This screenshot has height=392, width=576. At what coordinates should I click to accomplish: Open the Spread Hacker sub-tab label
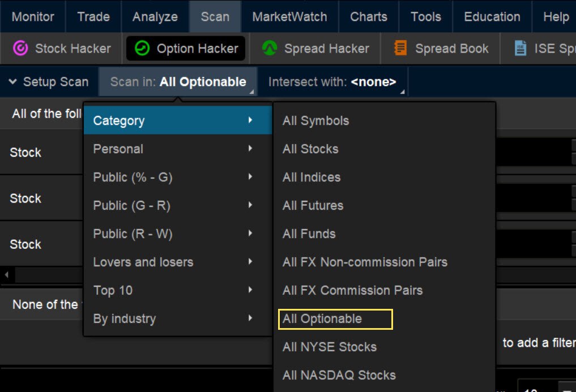(327, 49)
